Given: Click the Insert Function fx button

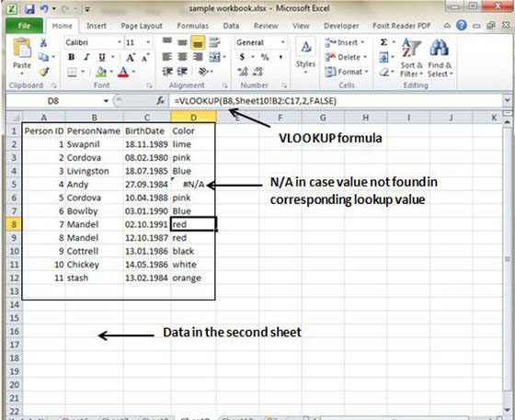Looking at the screenshot, I should coord(161,101).
